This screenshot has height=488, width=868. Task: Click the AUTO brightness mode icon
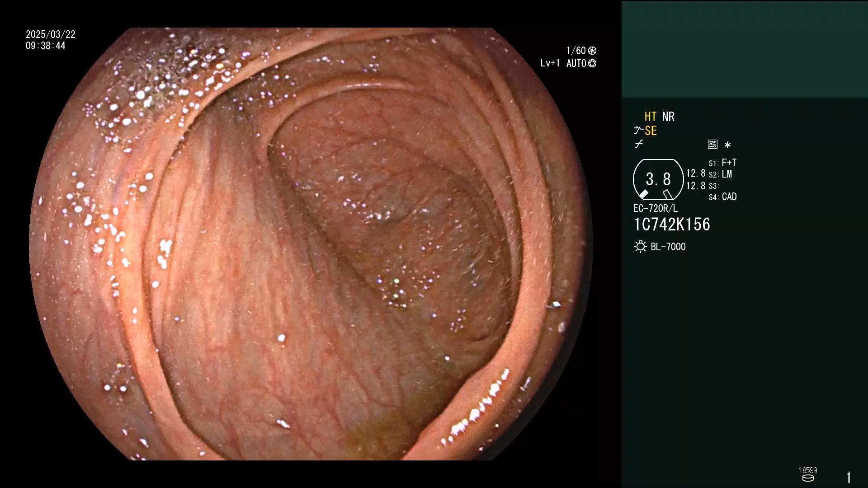[x=592, y=63]
